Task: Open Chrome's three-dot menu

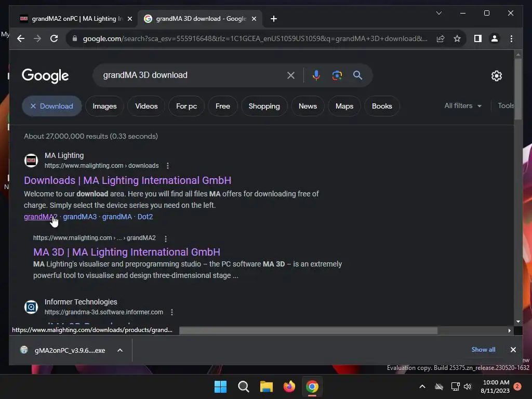Action: coord(511,38)
